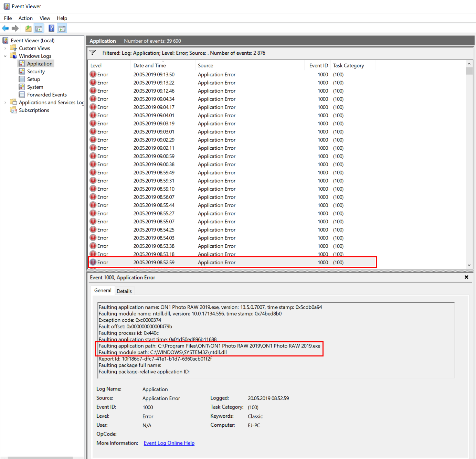
Task: Click the blue Help question mark icon
Action: [51, 29]
